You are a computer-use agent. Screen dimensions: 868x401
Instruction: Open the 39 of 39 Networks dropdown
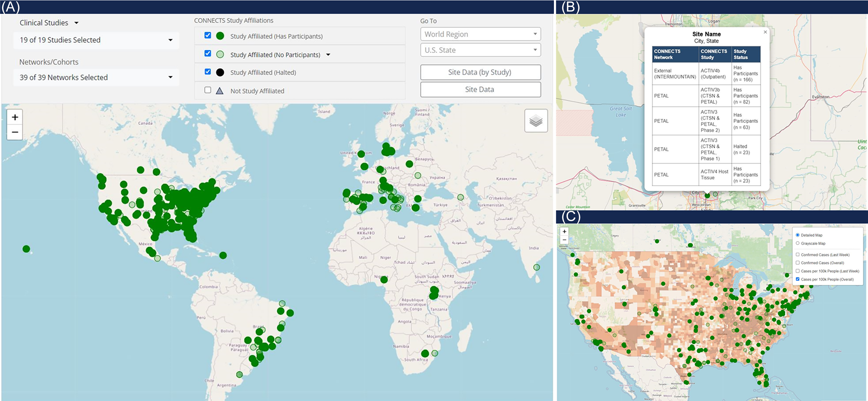coord(96,78)
